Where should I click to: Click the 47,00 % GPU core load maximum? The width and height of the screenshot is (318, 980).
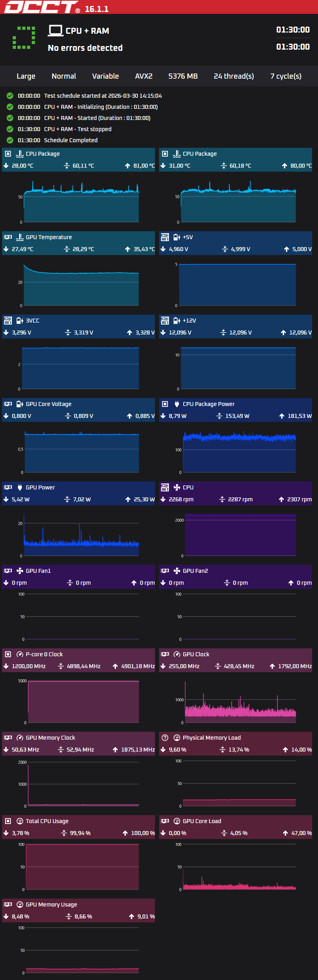pos(302,833)
